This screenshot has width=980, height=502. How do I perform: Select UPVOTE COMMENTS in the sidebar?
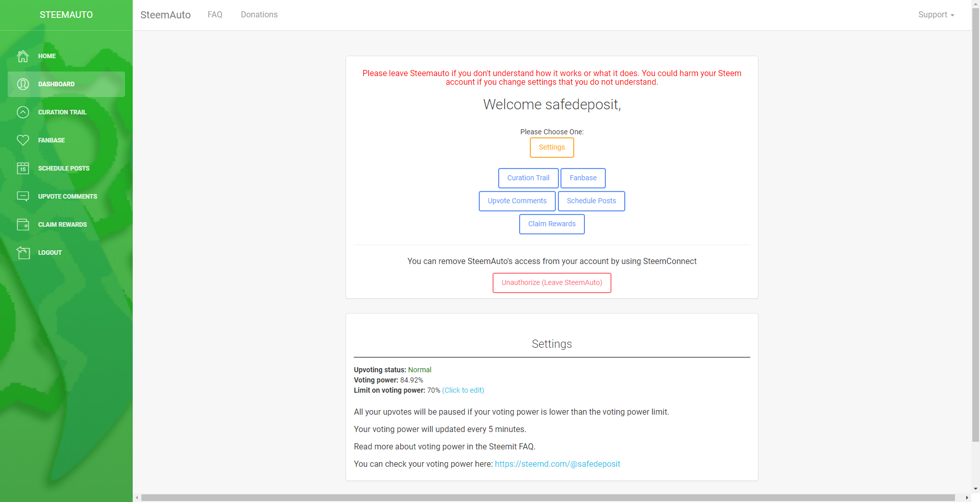[x=66, y=197]
